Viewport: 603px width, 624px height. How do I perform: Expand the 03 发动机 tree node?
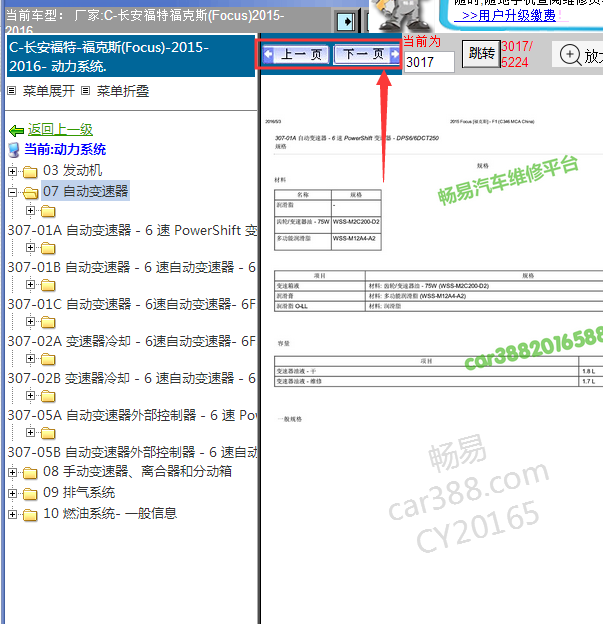[x=12, y=172]
